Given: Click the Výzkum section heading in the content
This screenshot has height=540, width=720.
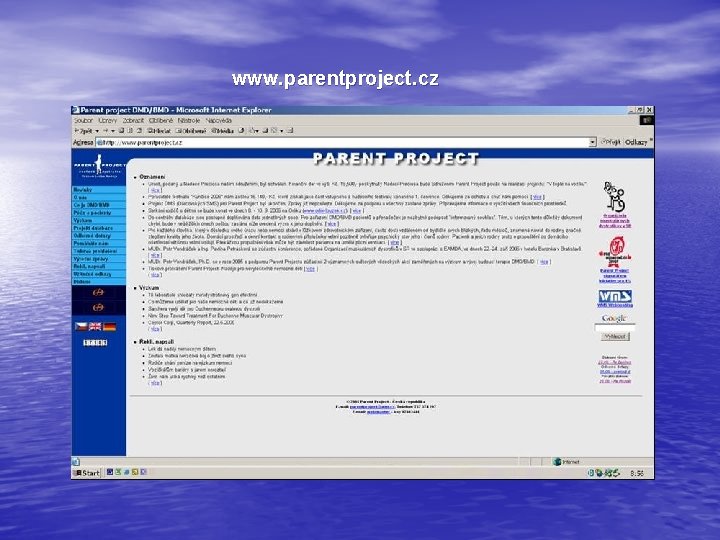Looking at the screenshot, I should pos(149,288).
